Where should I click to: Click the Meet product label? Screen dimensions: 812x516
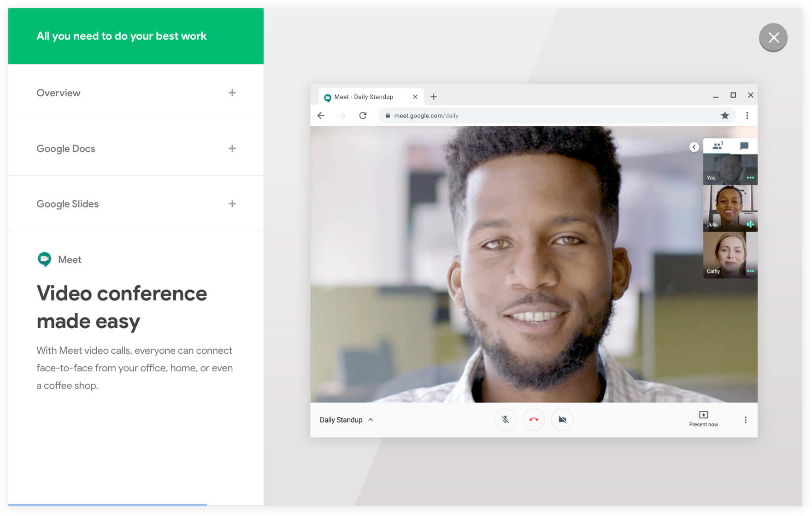pyautogui.click(x=70, y=259)
